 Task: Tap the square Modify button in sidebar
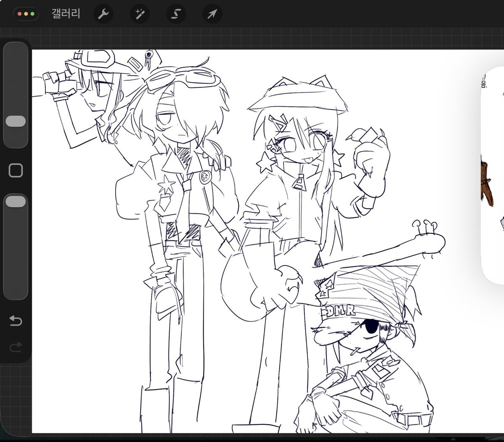point(16,170)
